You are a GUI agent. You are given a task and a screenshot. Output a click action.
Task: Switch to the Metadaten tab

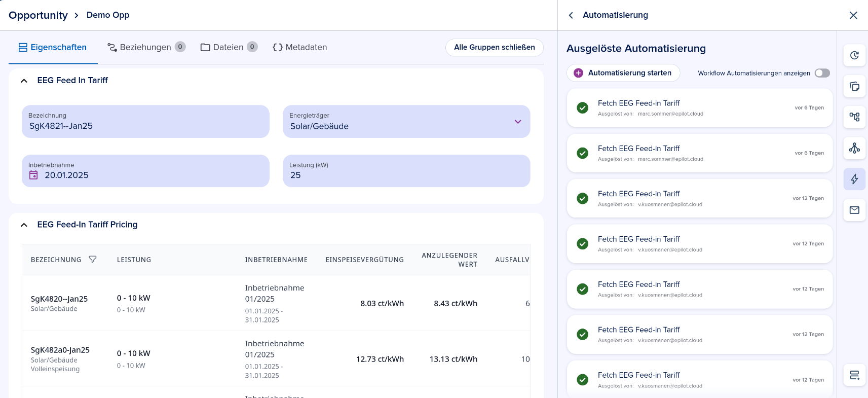click(x=299, y=47)
